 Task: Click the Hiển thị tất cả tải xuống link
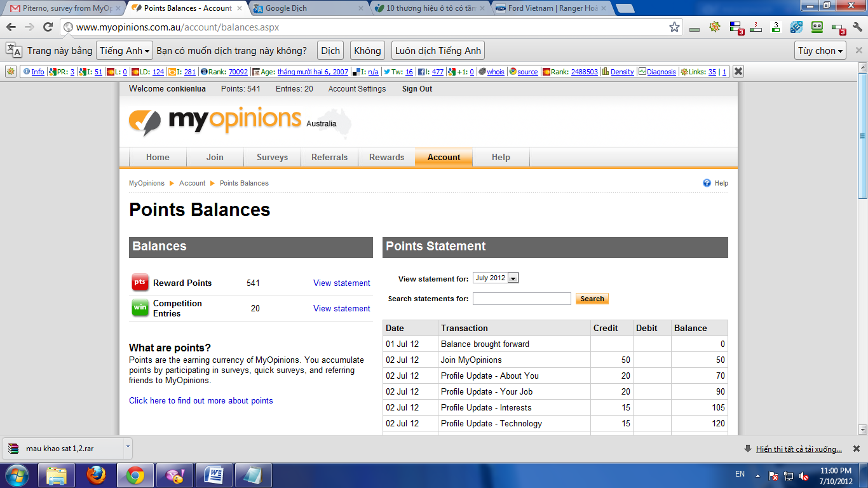[x=799, y=449]
